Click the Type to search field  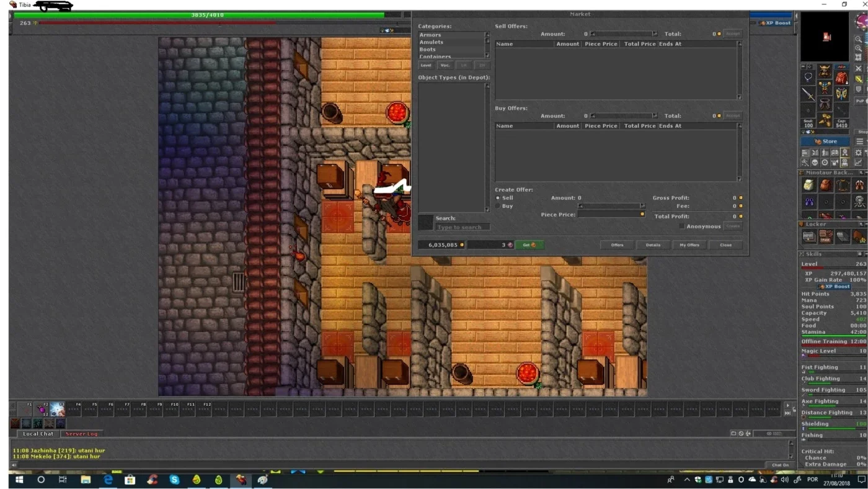pyautogui.click(x=463, y=227)
